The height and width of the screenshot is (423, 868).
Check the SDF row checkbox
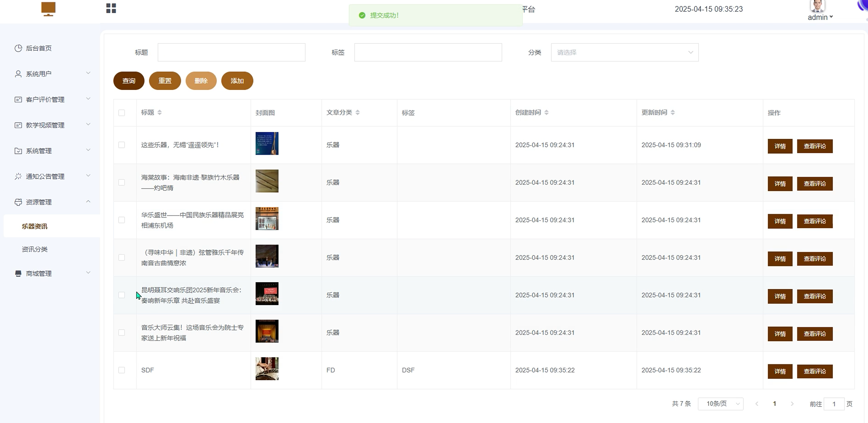122,370
